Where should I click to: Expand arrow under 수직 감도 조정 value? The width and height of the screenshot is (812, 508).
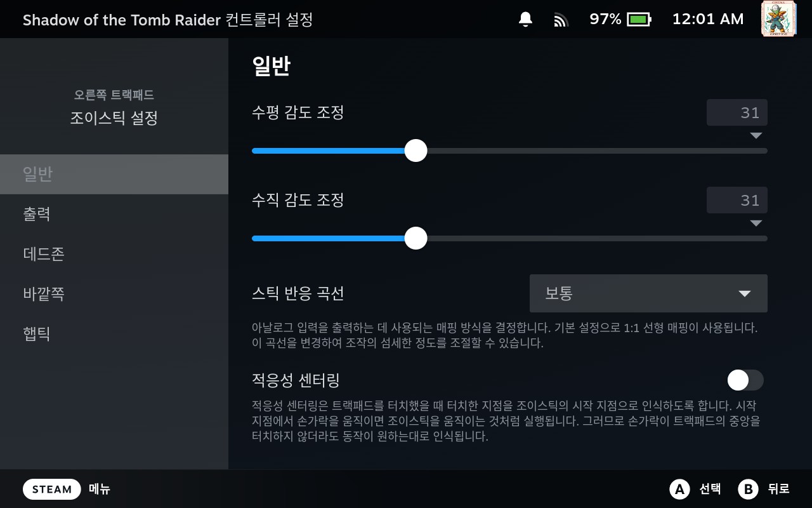(756, 224)
